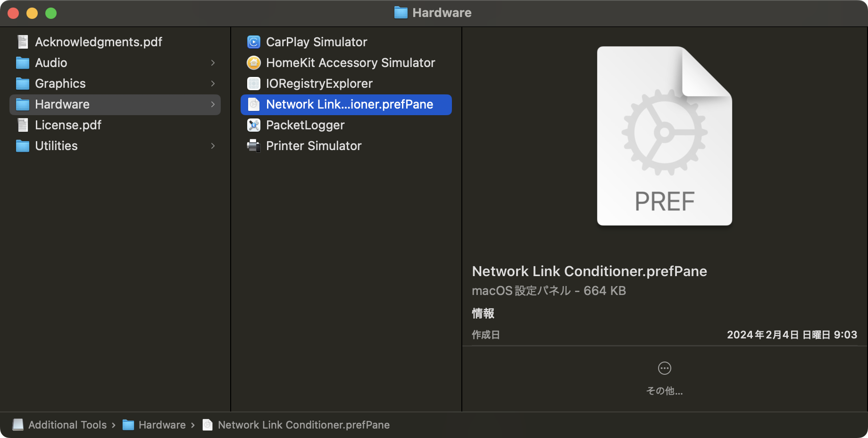Select the Hardware folder name in the first column
Screen dimensions: 868x438
(x=62, y=104)
